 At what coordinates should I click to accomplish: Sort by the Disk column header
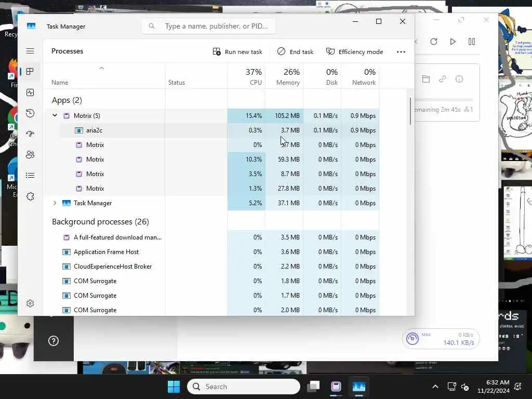tap(331, 77)
